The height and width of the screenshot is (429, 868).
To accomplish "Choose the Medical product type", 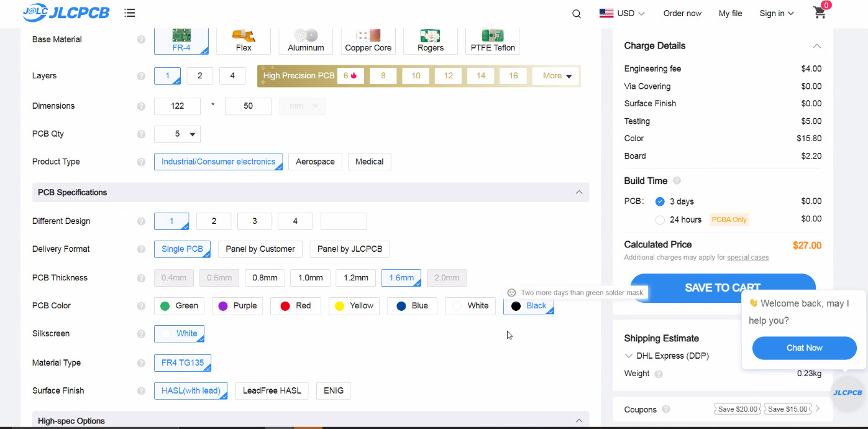I will (x=369, y=162).
